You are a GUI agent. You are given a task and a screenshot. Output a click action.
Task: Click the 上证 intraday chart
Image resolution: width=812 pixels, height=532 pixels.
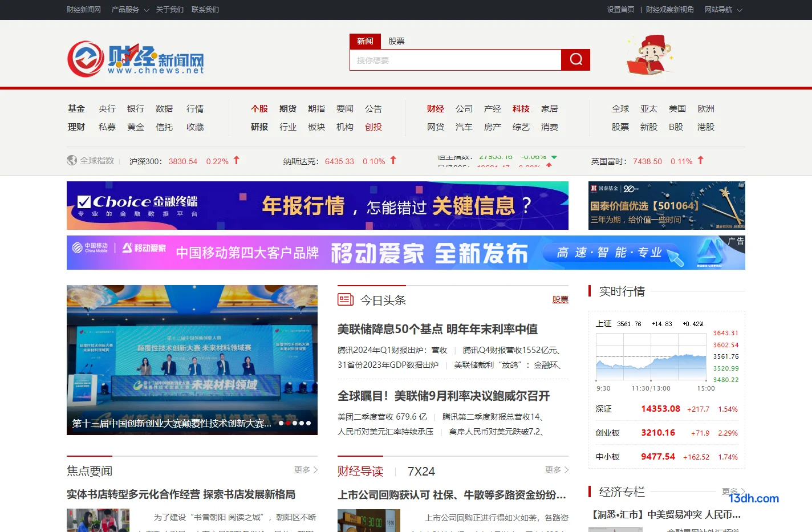(651, 357)
